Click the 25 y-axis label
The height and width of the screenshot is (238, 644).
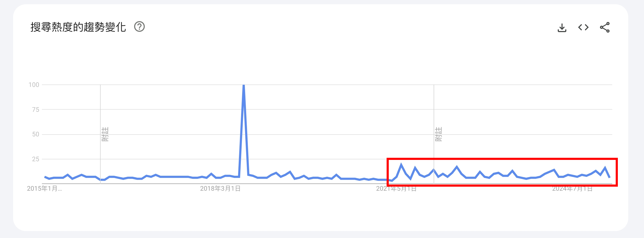click(36, 159)
